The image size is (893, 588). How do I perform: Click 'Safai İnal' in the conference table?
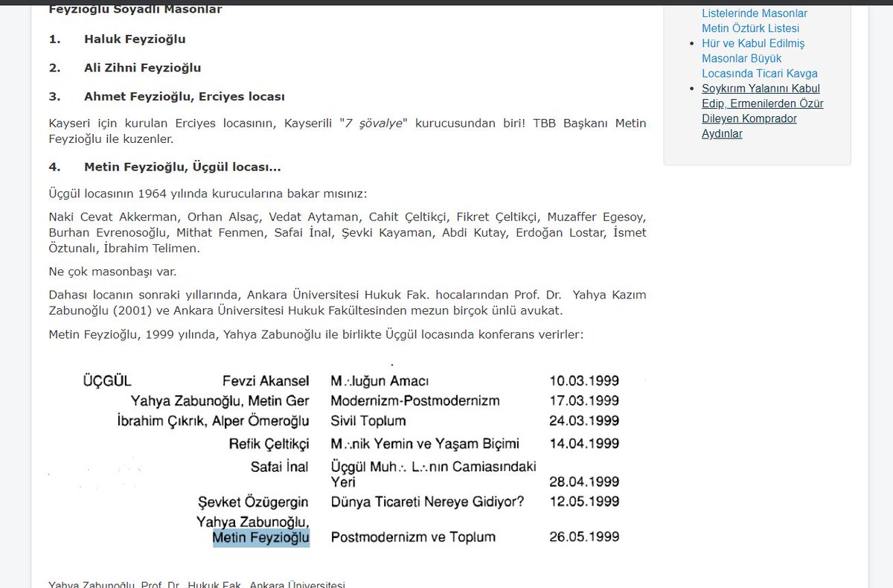(280, 467)
